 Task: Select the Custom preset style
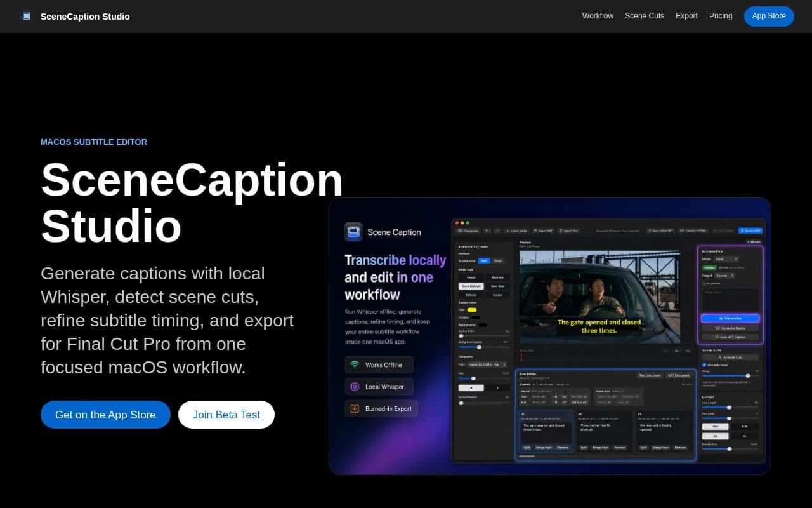497,295
